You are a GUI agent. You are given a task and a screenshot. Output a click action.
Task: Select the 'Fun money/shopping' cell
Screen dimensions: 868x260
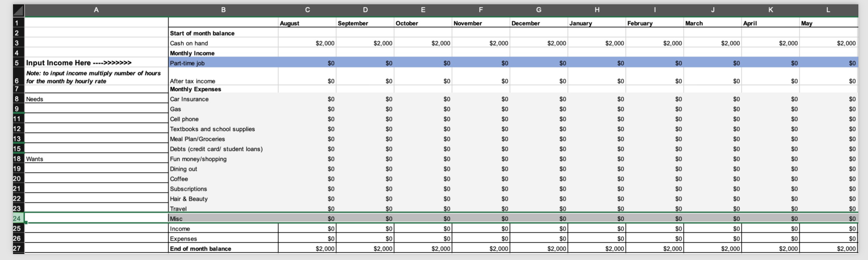(x=223, y=159)
